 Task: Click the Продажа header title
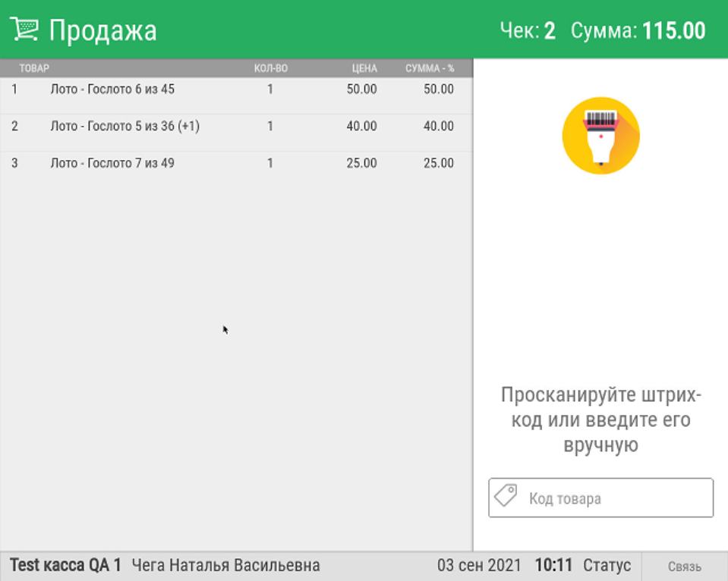tap(102, 31)
